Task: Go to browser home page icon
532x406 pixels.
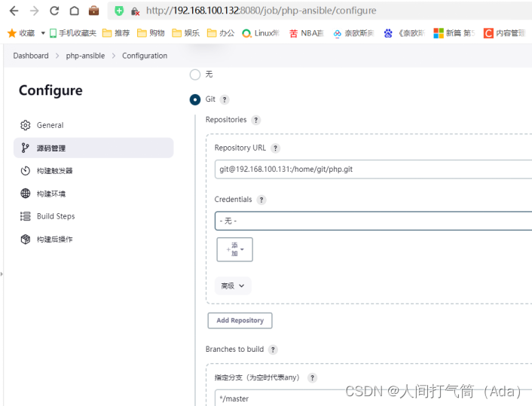Action: [75, 11]
